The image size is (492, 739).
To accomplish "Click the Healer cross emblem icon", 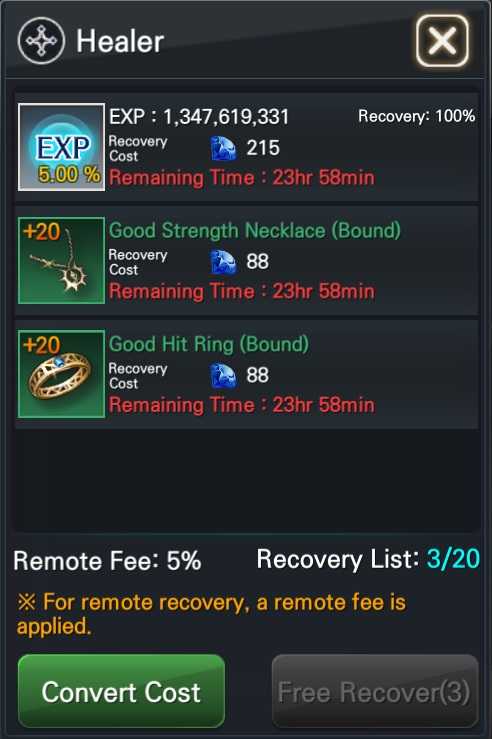I will [41, 41].
